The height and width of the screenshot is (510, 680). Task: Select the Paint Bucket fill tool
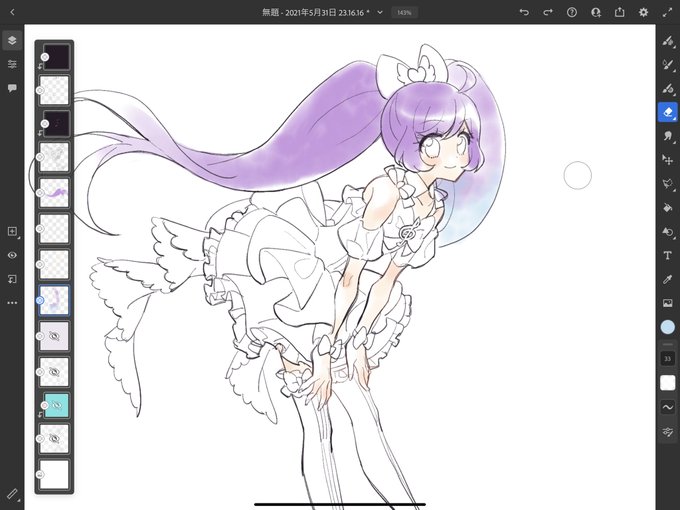(667, 208)
